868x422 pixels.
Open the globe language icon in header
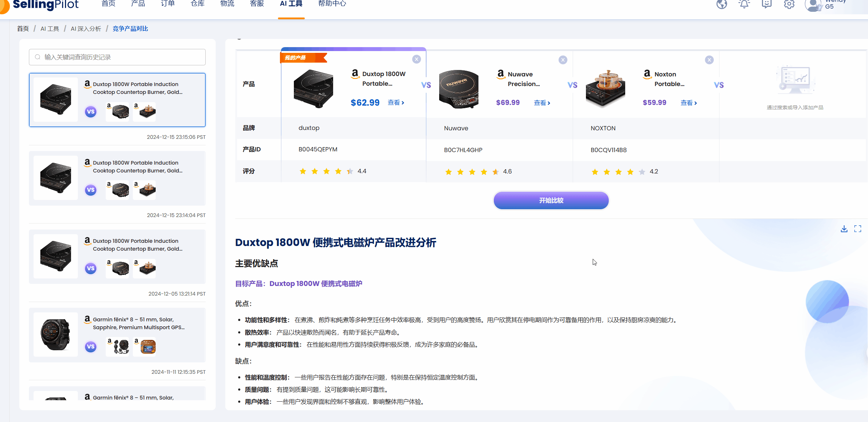(722, 4)
